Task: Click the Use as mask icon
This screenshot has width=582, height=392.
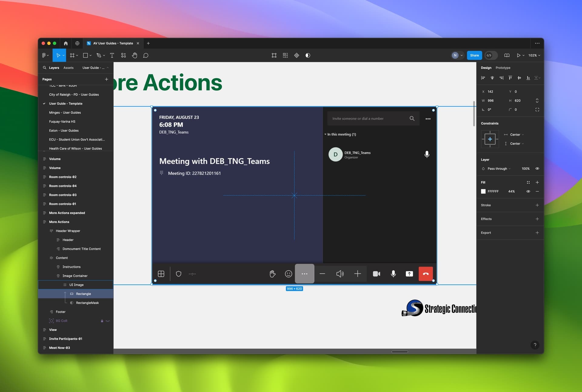Action: [x=308, y=55]
